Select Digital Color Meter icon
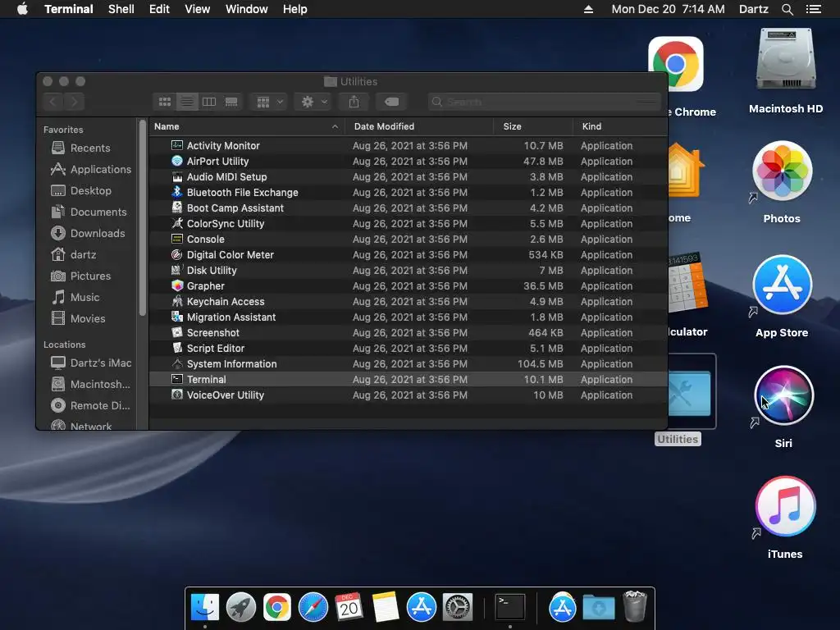The width and height of the screenshot is (840, 630). coord(177,254)
